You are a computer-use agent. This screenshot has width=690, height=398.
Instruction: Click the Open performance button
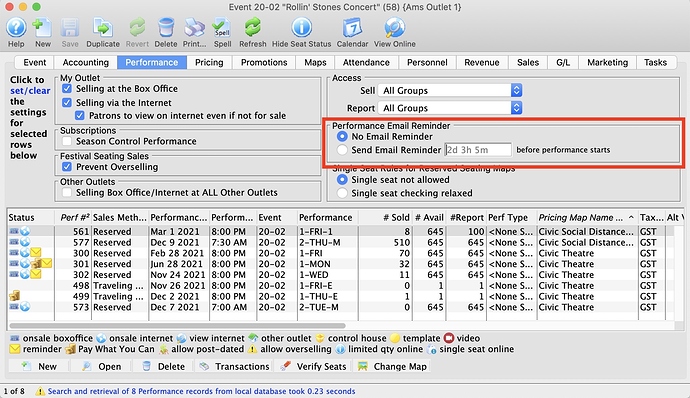(101, 366)
